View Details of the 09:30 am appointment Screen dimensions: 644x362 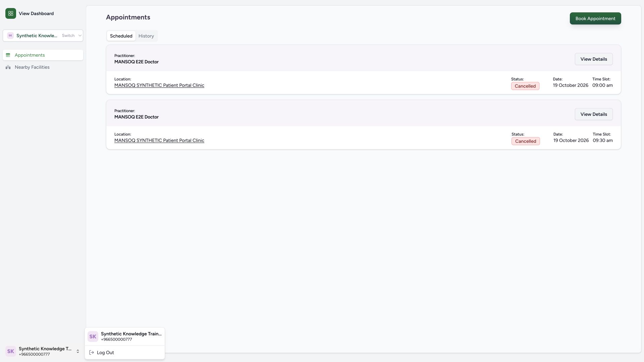point(594,114)
